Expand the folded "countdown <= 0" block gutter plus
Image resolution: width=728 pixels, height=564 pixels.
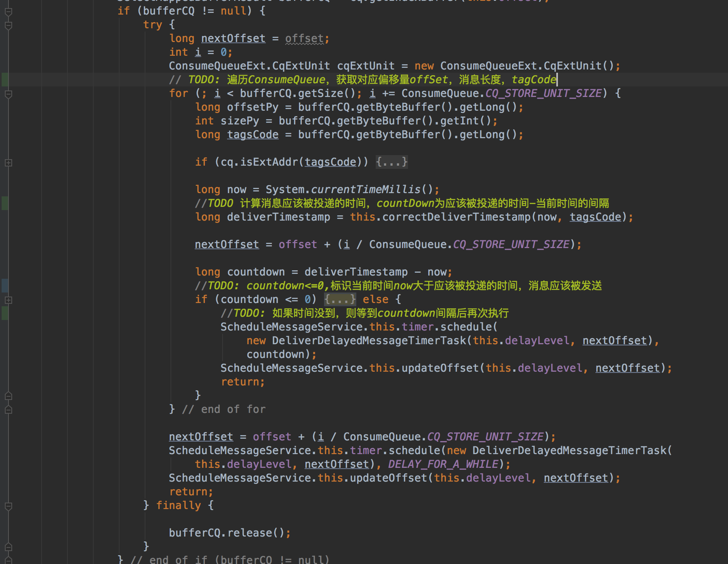[x=8, y=300]
